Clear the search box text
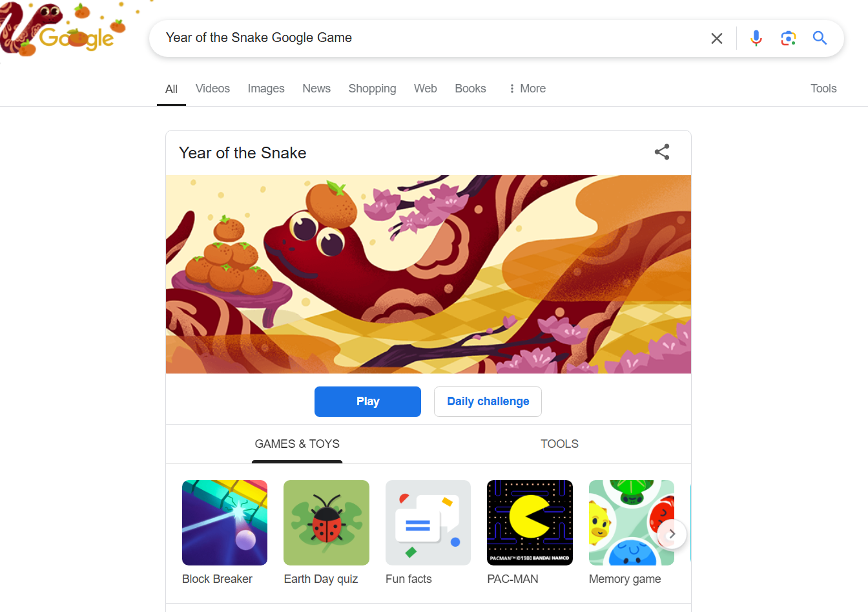Screen dimensions: 868x612 tap(716, 39)
